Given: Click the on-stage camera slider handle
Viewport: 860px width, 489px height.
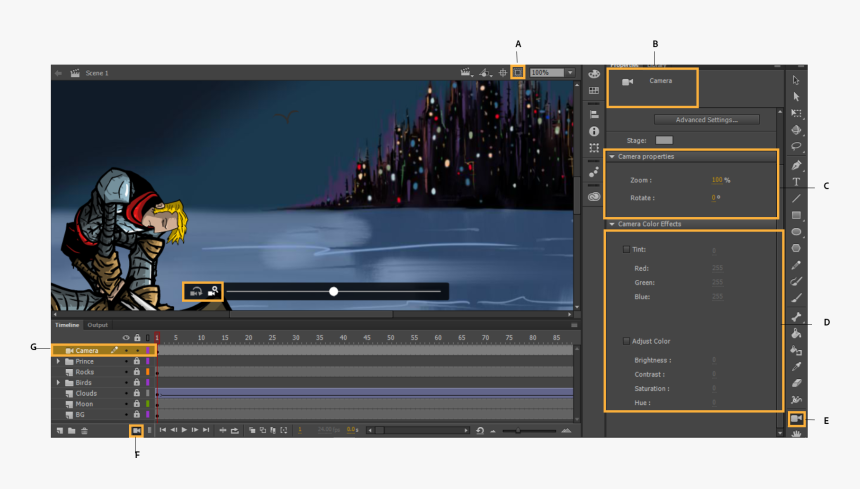Looking at the screenshot, I should coord(333,292).
